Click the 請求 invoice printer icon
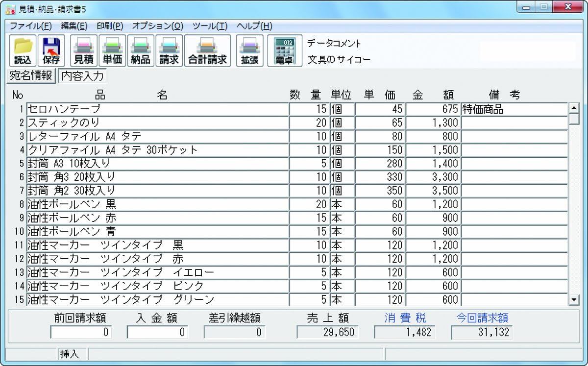 170,51
